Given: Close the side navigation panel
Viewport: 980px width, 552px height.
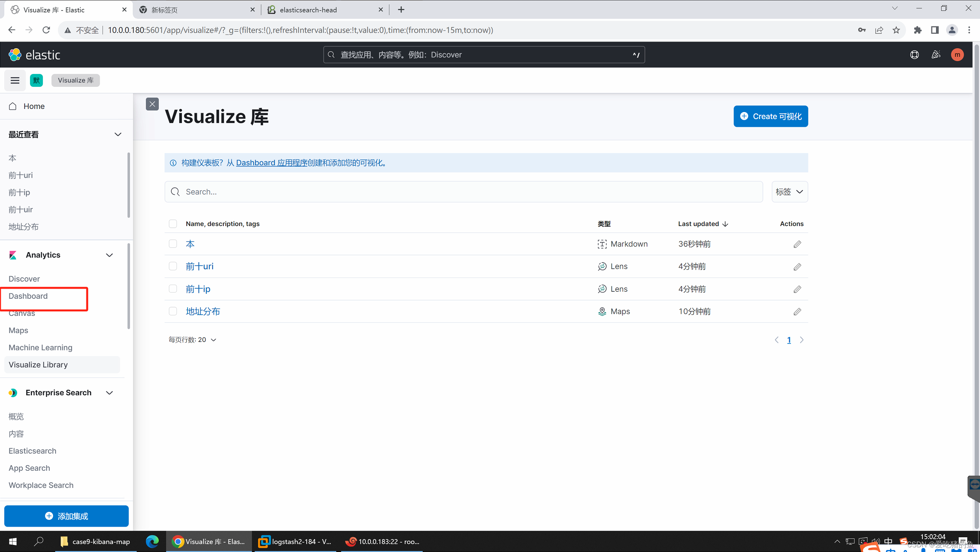Looking at the screenshot, I should coord(152,104).
